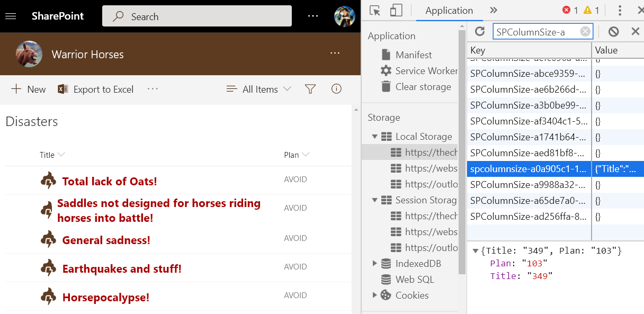Open the SharePoint app launcher menu
Screen dimensions: 644x314
click(x=11, y=15)
